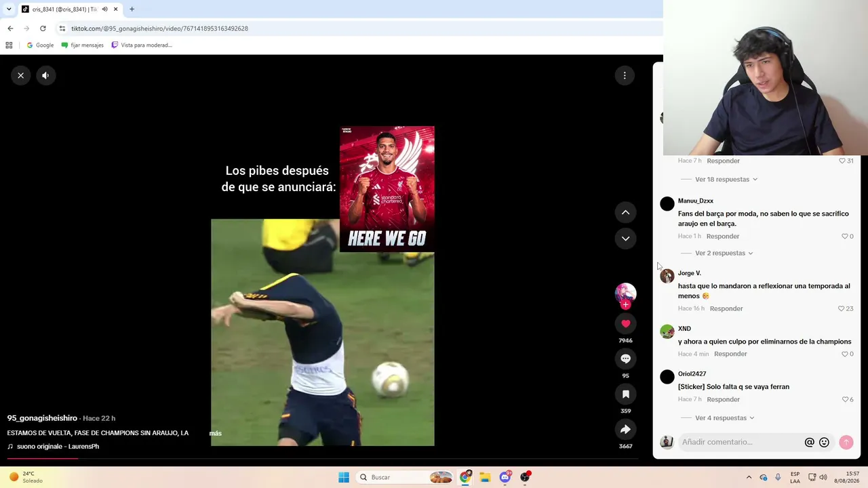This screenshot has width=868, height=488.
Task: Mute the tab via its speaker icon
Action: pyautogui.click(x=104, y=9)
